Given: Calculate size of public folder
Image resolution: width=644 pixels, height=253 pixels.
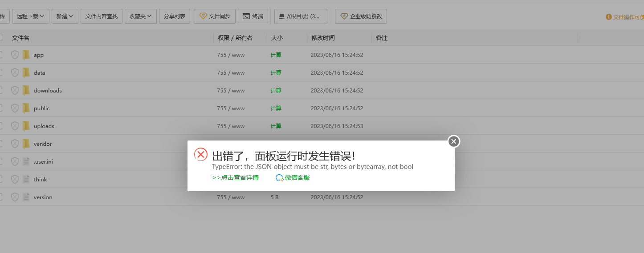Looking at the screenshot, I should (x=276, y=108).
